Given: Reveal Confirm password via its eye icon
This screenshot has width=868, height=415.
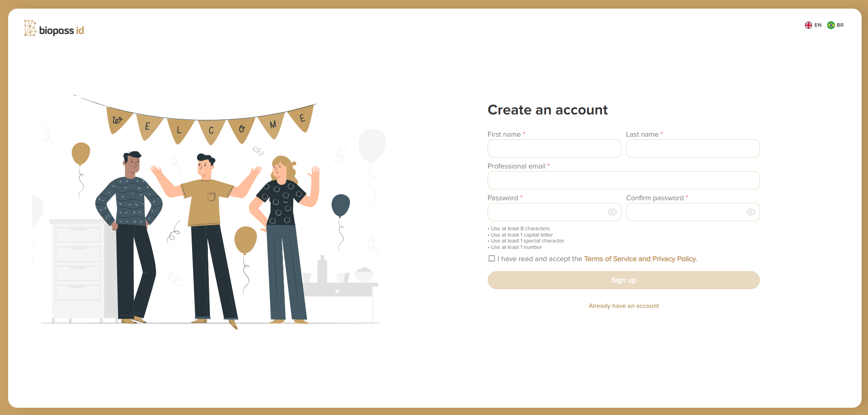Looking at the screenshot, I should [750, 212].
